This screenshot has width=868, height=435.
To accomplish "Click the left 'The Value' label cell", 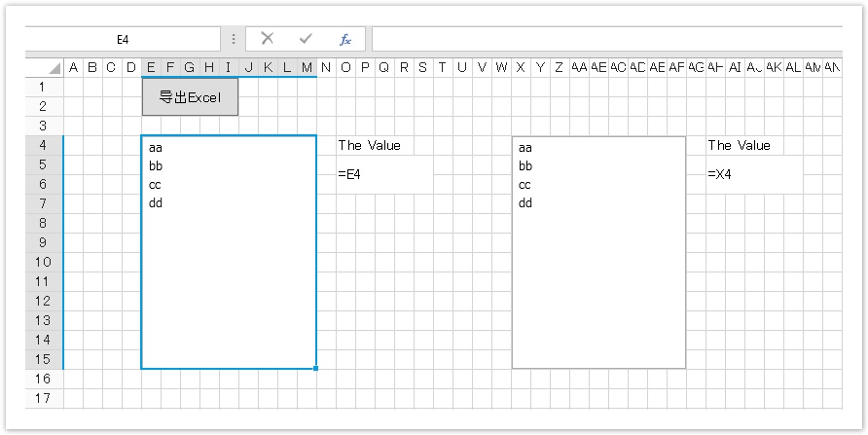I will tap(370, 145).
